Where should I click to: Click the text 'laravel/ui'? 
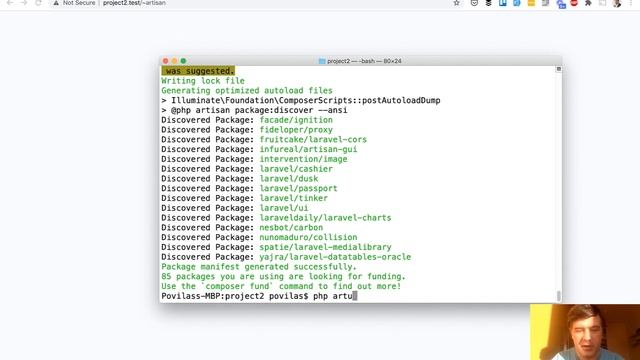(x=284, y=208)
